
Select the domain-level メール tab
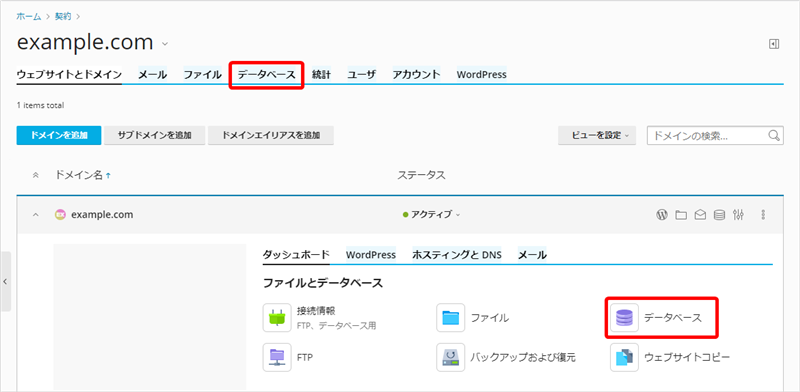click(x=532, y=254)
